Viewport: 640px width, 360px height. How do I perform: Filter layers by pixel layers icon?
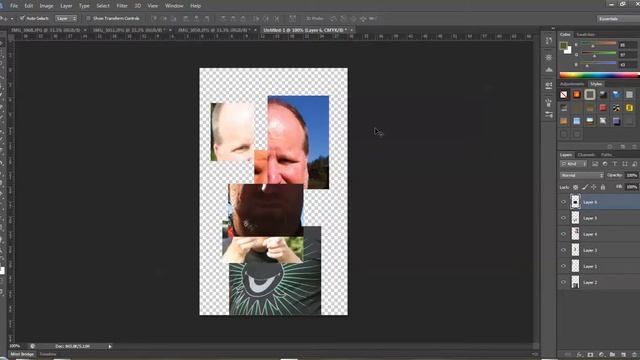tap(595, 164)
